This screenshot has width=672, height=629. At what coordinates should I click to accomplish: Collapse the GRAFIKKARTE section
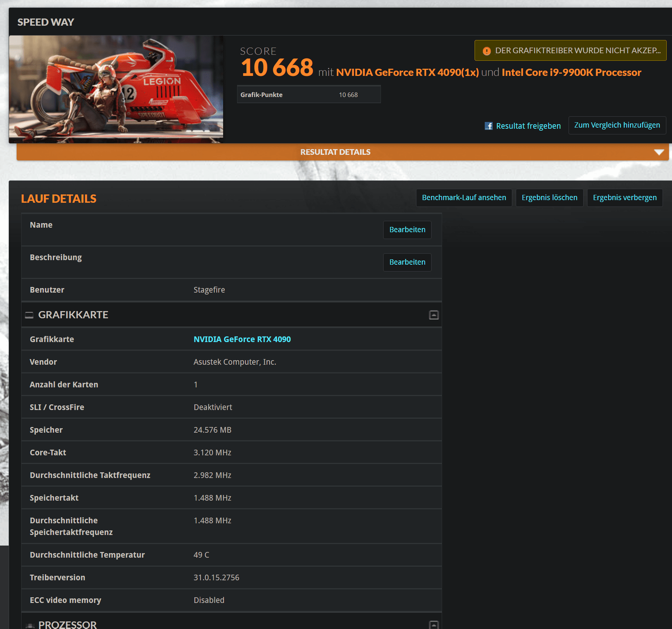(x=434, y=315)
